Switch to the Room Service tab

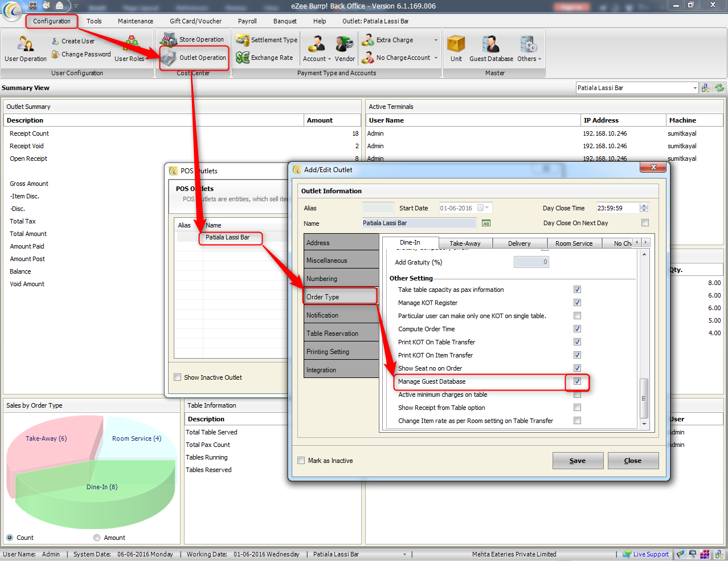coord(574,243)
